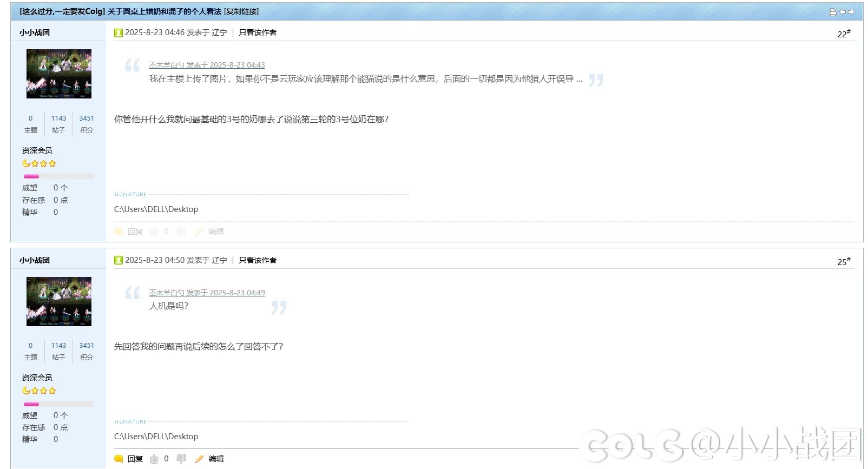View the 0 主题 count on post 22
868x469 pixels.
tap(31, 124)
